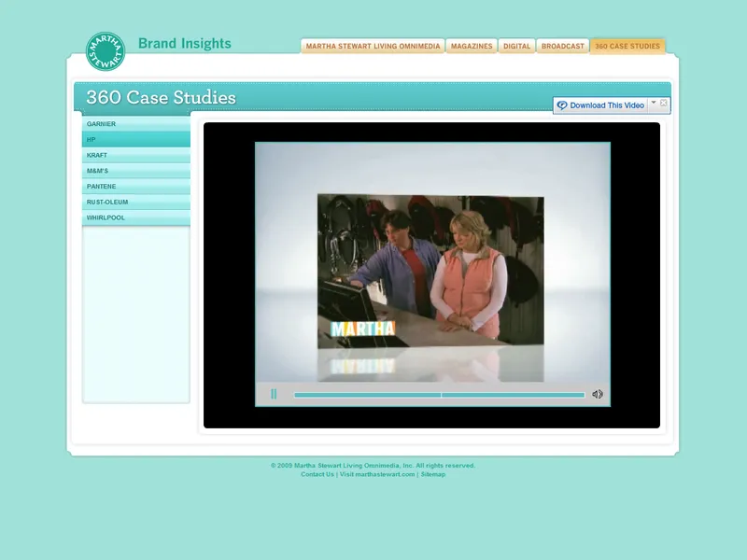Click the video frame showing Martha
The width and height of the screenshot is (747, 560).
(x=430, y=271)
